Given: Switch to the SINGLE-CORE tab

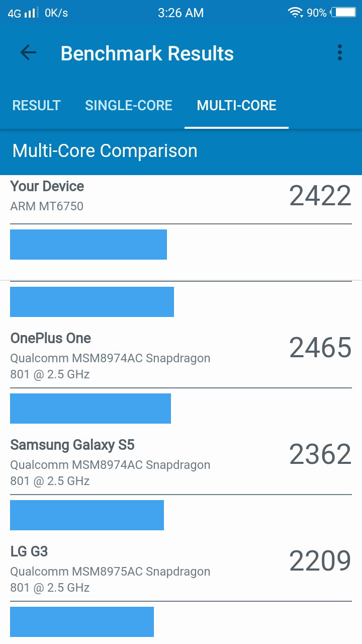Looking at the screenshot, I should (x=129, y=105).
